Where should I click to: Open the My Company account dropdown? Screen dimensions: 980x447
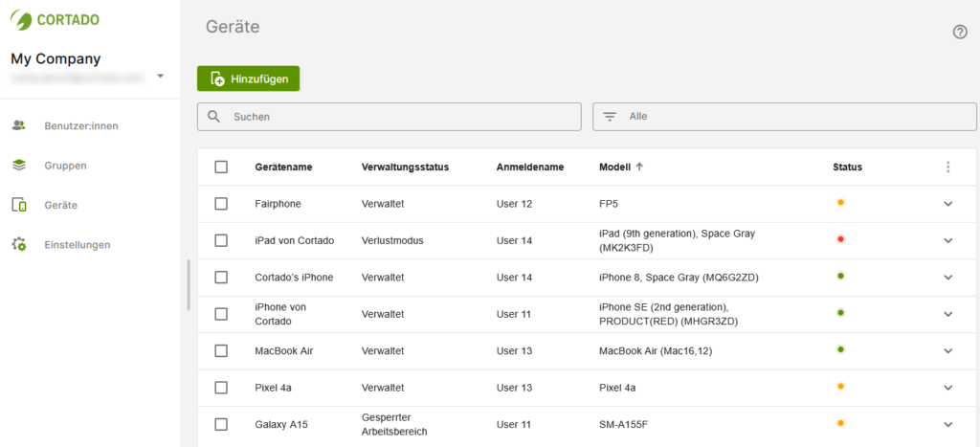(160, 76)
